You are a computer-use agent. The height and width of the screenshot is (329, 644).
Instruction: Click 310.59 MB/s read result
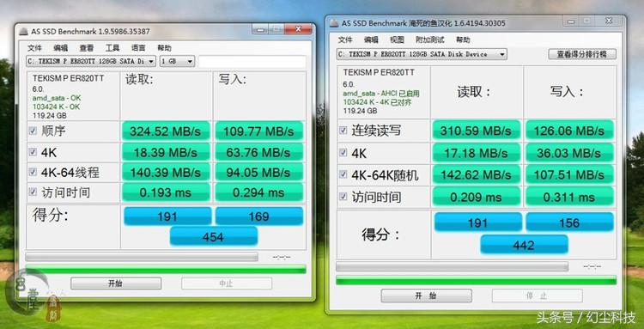[x=476, y=131]
